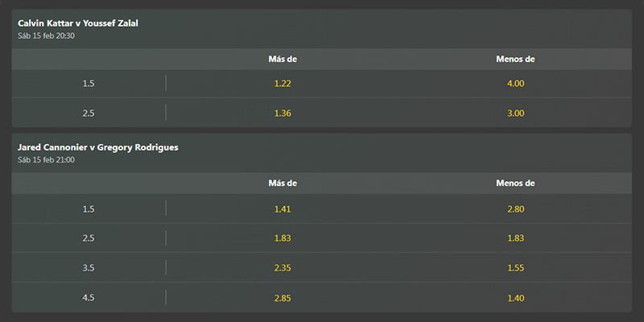Add the 1.40 under 4.5 rounds selection
The width and height of the screenshot is (644, 322).
pyautogui.click(x=515, y=298)
